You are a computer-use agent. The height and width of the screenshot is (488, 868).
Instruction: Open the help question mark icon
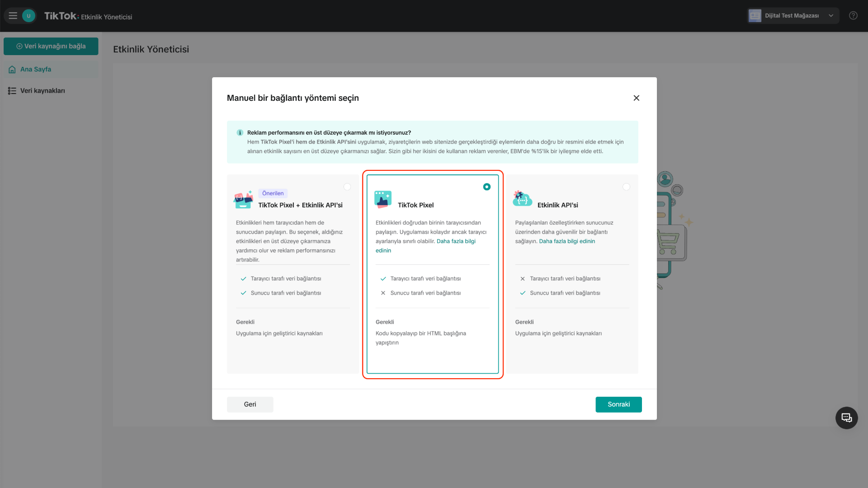click(853, 16)
